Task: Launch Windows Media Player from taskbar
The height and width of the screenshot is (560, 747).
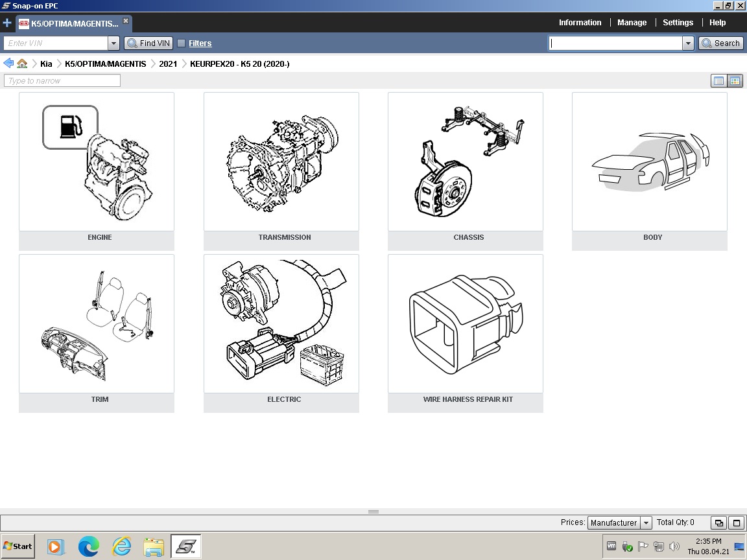Action: (54, 546)
